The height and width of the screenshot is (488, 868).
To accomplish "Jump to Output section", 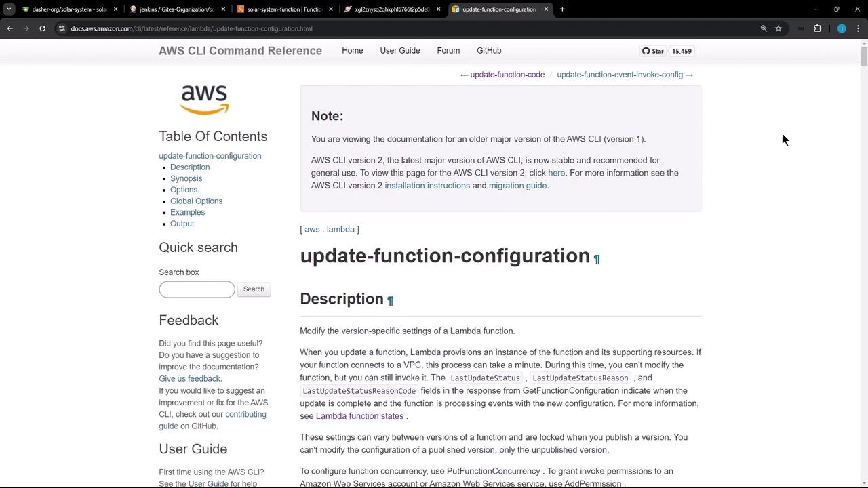I will [x=182, y=224].
